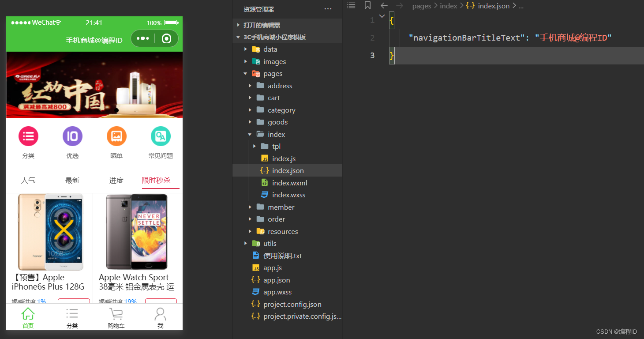Open the 我 profile tab icon
The width and height of the screenshot is (644, 339).
pos(161,314)
